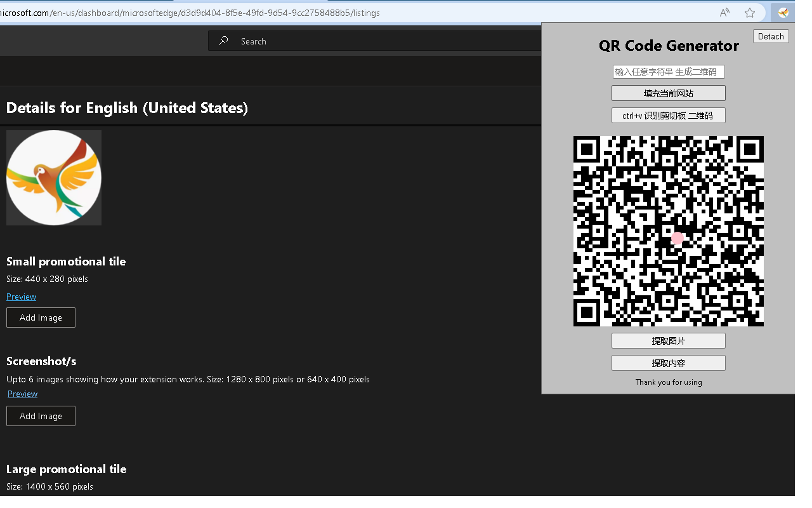Click the ctrl+v 识别剪切板 二维码 button

[669, 116]
